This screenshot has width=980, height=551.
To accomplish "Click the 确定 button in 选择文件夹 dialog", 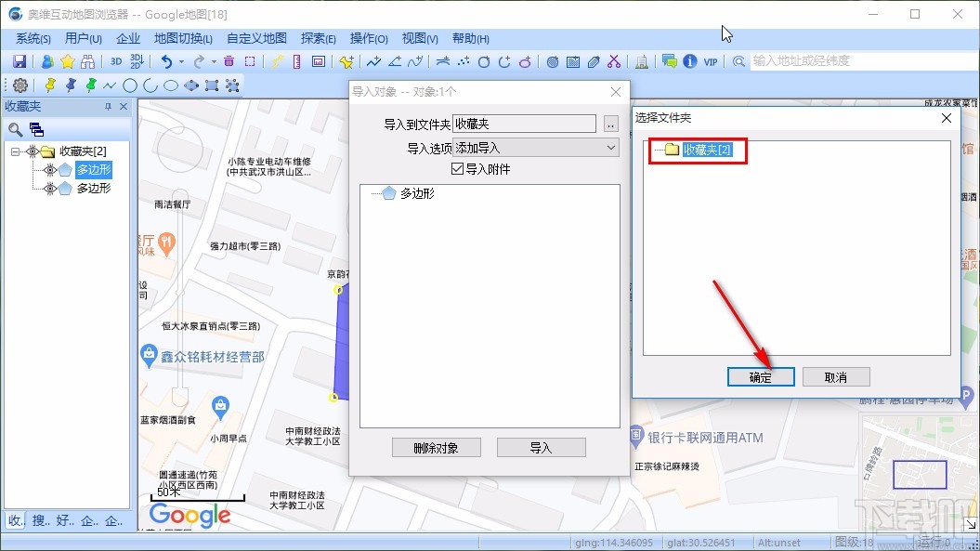I will tap(760, 376).
